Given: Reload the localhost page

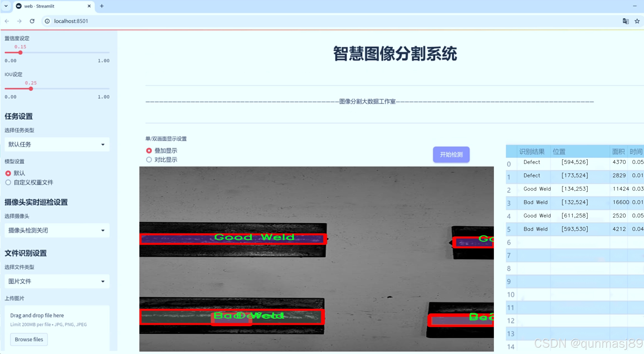Looking at the screenshot, I should (32, 21).
